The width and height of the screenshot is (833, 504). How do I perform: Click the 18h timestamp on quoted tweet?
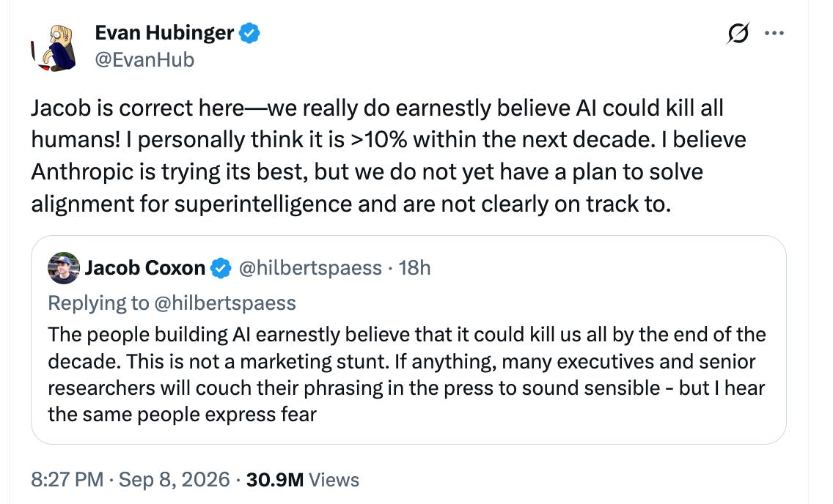pyautogui.click(x=414, y=268)
